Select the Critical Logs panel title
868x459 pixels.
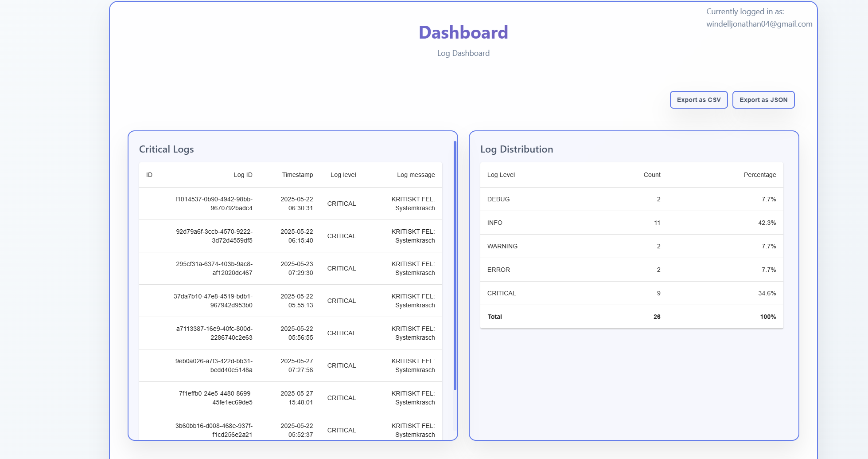tap(166, 149)
